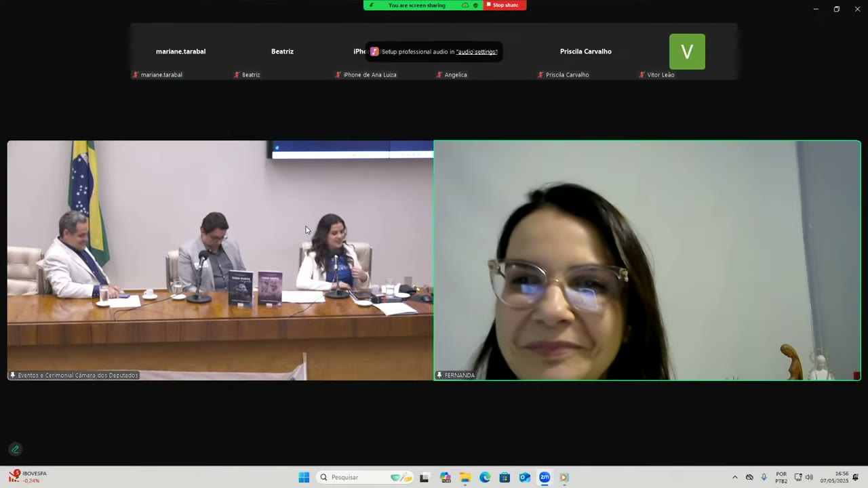868x488 pixels.
Task: Click the 'Angelica' name label
Action: (456, 75)
